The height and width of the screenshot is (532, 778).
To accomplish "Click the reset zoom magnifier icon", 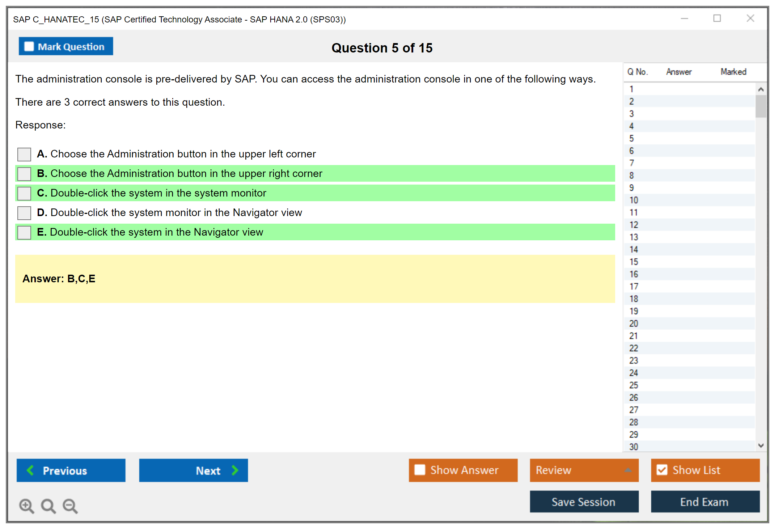I will 48,506.
